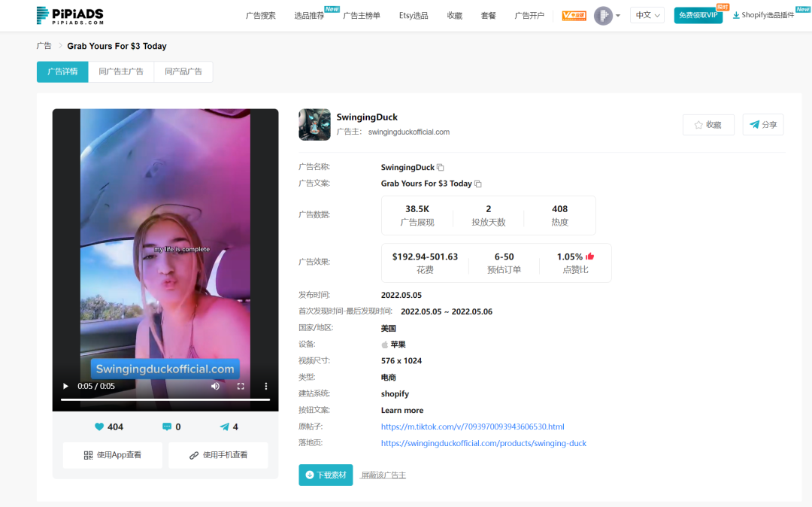This screenshot has width=812, height=507.
Task: Click the publish date 2022.05.05
Action: (x=401, y=295)
